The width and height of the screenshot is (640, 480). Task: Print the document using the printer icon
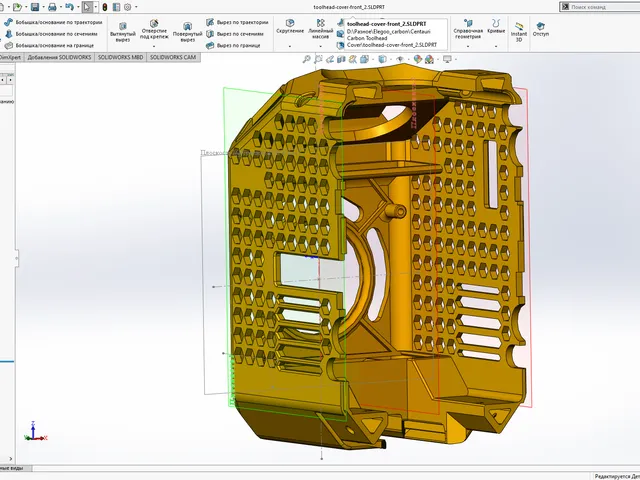(x=52, y=7)
